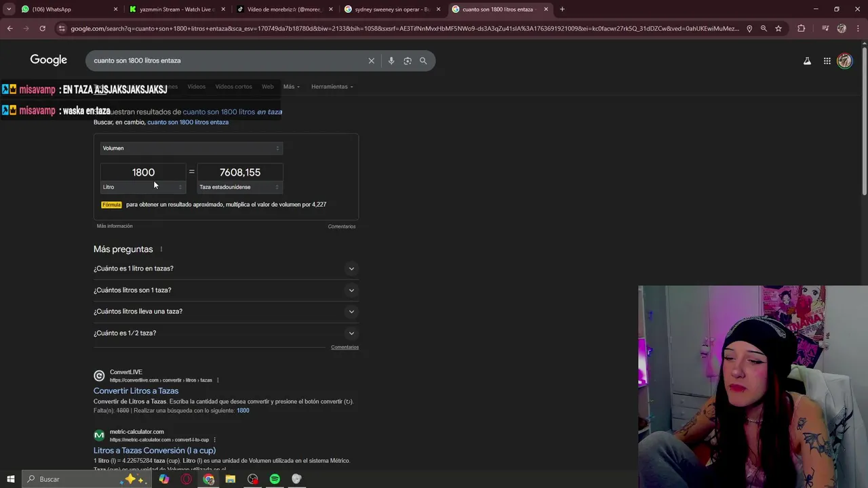The width and height of the screenshot is (868, 488).
Task: Clear the search box text
Action: click(372, 61)
